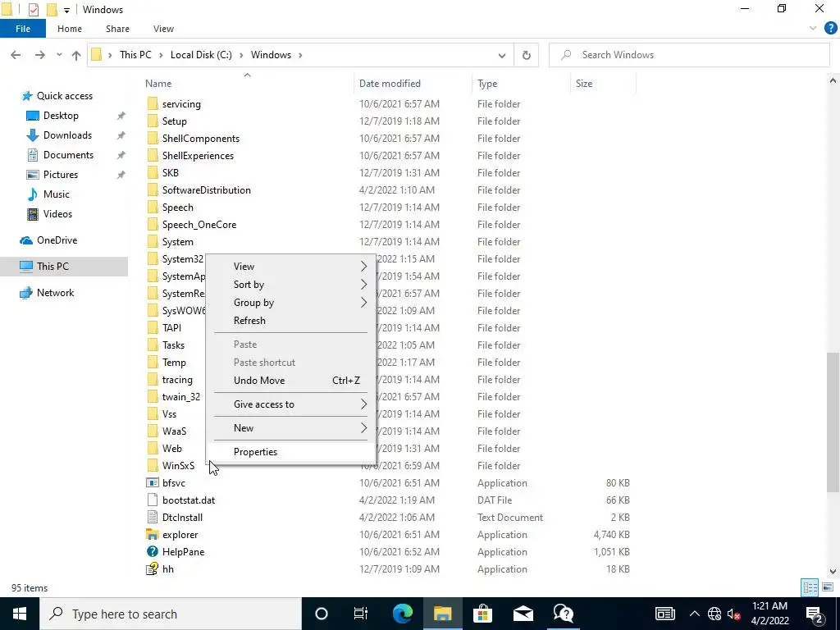The height and width of the screenshot is (630, 840).
Task: Select Network in navigation pane
Action: pyautogui.click(x=55, y=293)
